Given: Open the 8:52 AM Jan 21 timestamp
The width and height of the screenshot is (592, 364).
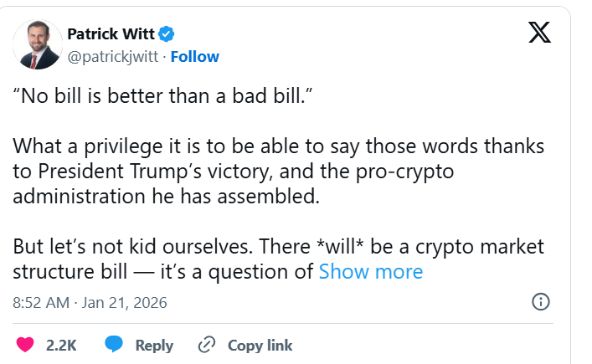Looking at the screenshot, I should click(x=90, y=302).
